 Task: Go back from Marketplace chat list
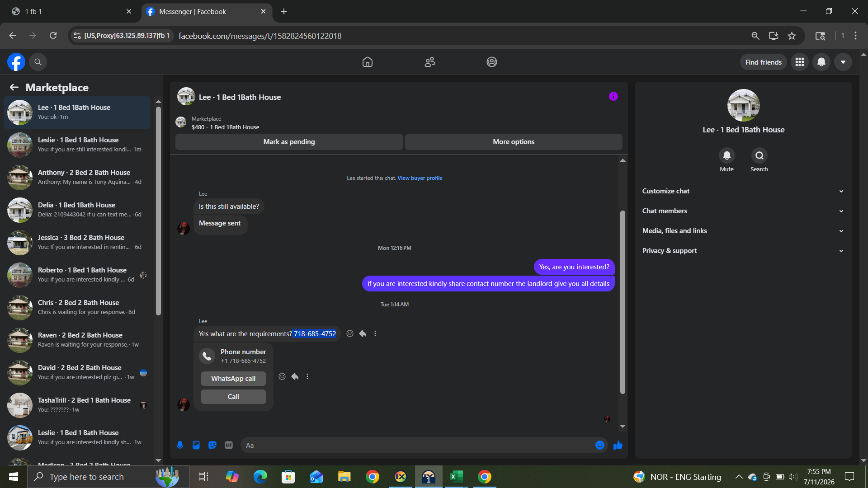[x=14, y=87]
